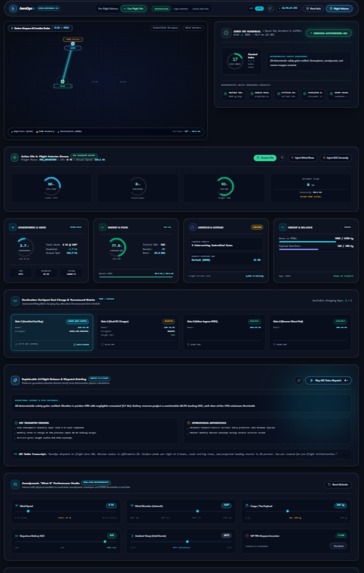Image resolution: width=364 pixels, height=573 pixels.
Task: Select the Gate 2 (Dual DC Charger) card
Action: (x=138, y=332)
